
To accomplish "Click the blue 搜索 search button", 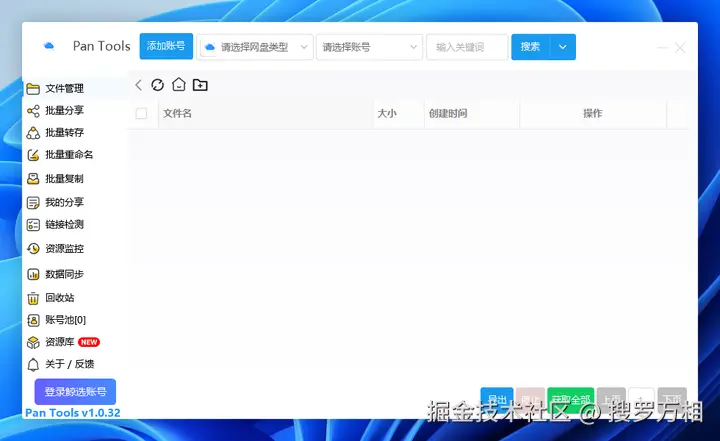I will (530, 47).
